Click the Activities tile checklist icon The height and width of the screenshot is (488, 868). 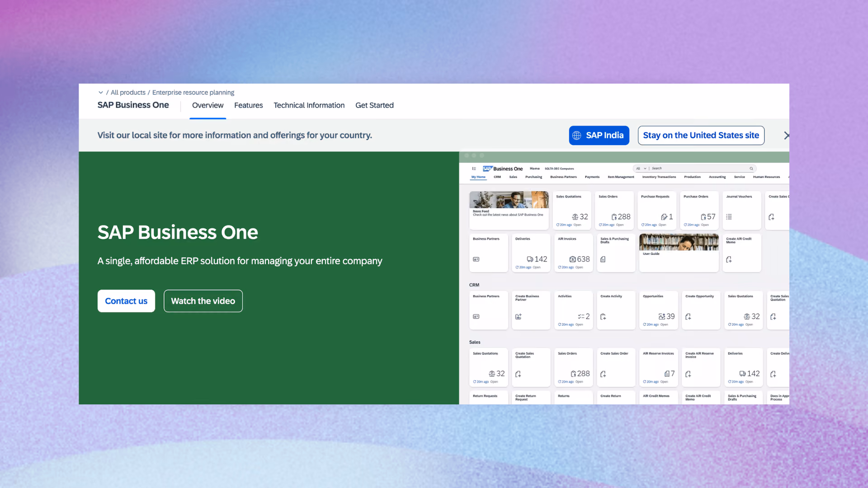click(581, 317)
